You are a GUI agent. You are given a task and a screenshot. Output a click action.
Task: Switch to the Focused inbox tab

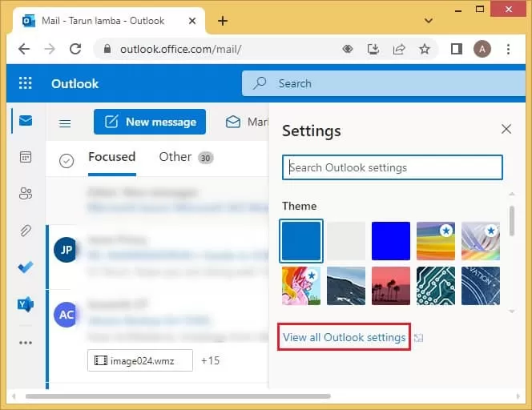112,157
